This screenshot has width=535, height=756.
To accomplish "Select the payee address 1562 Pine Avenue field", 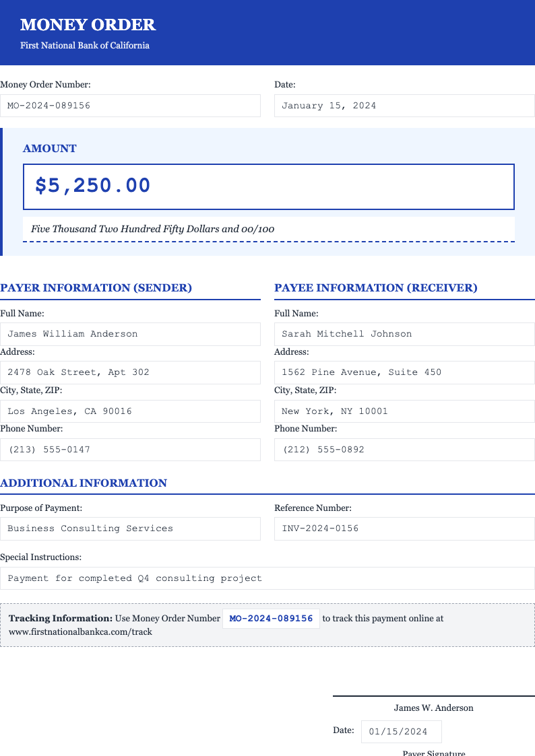I will (x=404, y=372).
